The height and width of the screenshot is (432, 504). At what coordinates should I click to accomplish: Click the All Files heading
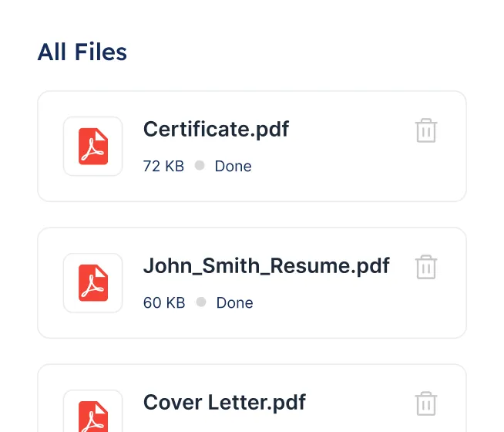tap(82, 52)
